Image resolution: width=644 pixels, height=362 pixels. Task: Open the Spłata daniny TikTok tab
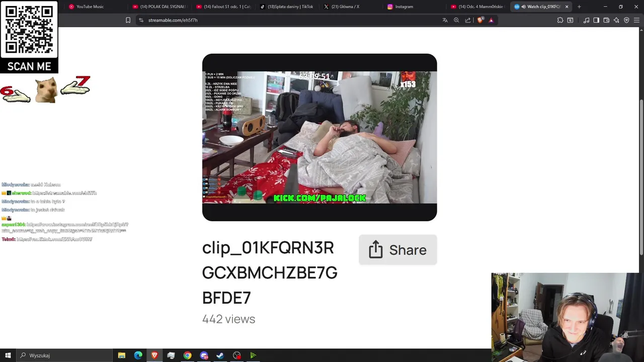(x=287, y=7)
